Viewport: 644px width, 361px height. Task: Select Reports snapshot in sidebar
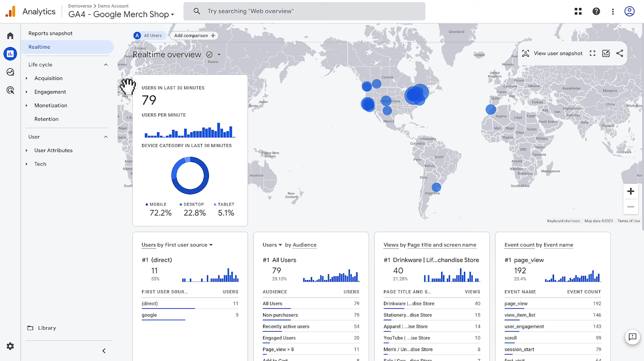tap(50, 33)
